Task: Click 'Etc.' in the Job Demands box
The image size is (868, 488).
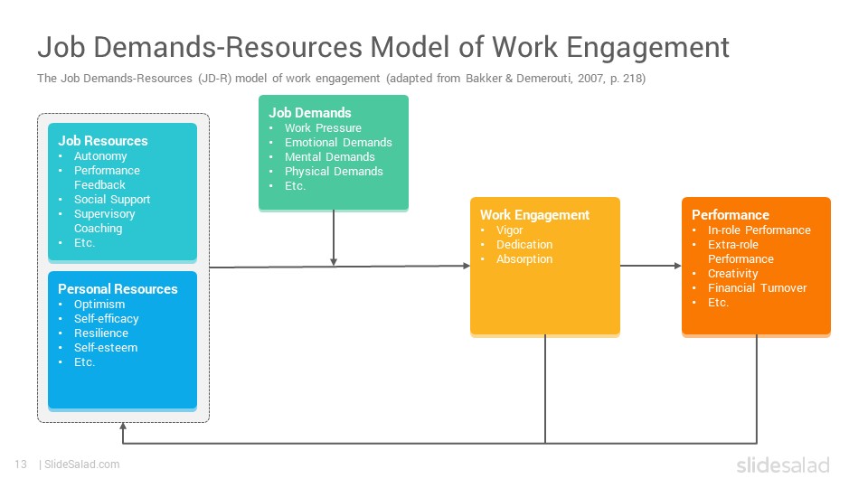Action: pos(295,186)
